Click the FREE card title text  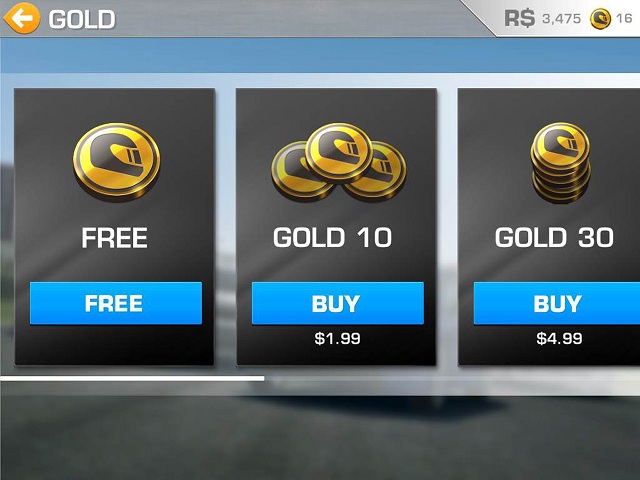click(114, 238)
